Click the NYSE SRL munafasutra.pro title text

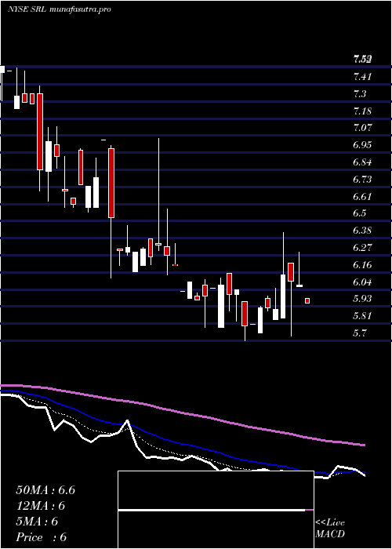click(59, 9)
